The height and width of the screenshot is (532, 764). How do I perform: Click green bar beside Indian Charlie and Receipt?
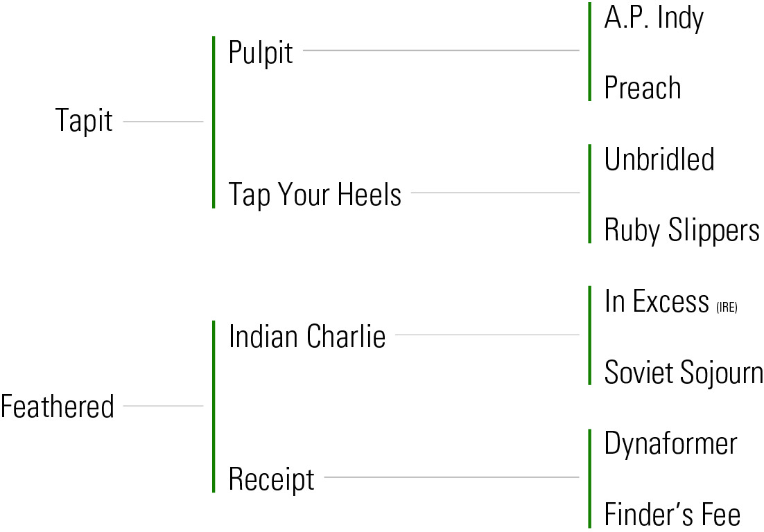point(214,406)
